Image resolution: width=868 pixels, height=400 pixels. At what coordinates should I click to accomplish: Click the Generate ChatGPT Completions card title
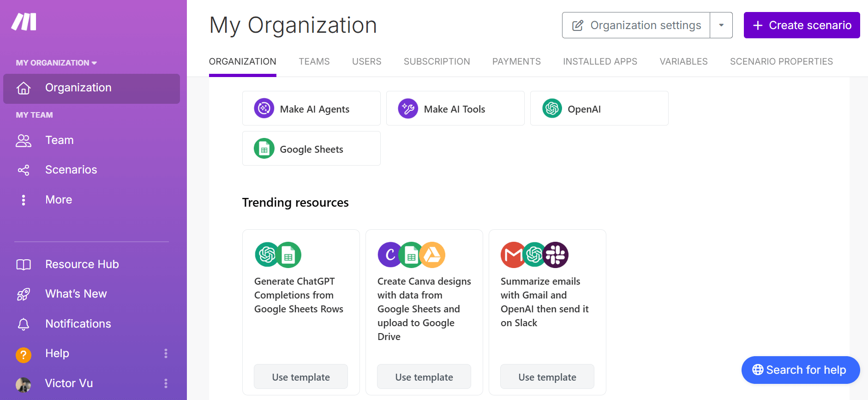(x=299, y=295)
